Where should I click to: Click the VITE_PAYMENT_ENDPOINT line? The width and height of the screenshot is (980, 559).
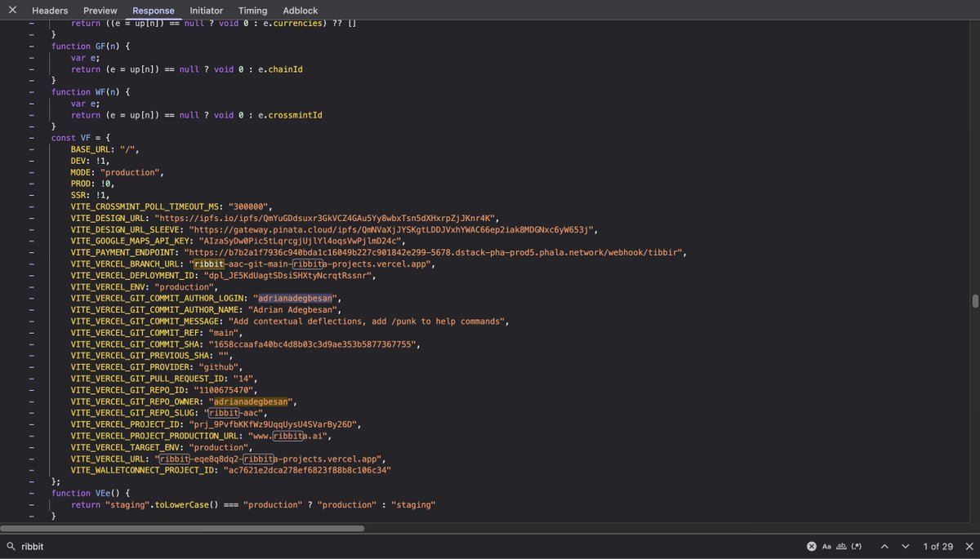[x=378, y=252]
